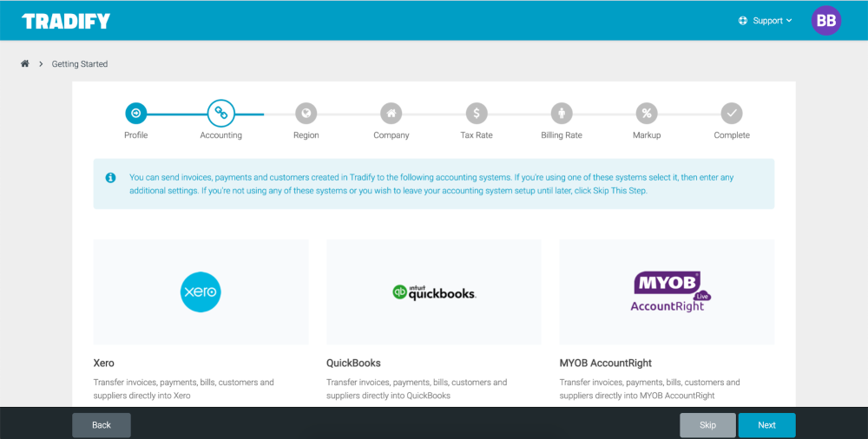868x439 pixels.
Task: Click the MYOB AccountRight heading text
Action: pos(606,364)
